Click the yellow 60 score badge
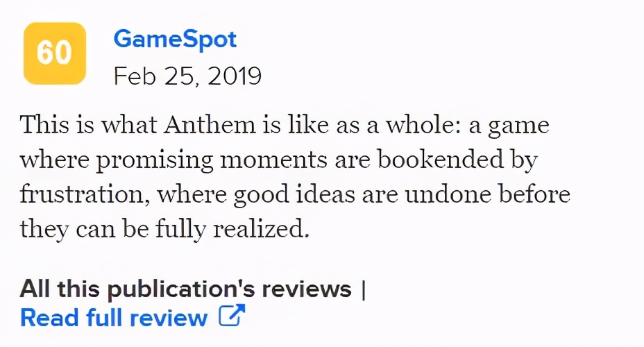The width and height of the screenshot is (644, 347). (55, 53)
